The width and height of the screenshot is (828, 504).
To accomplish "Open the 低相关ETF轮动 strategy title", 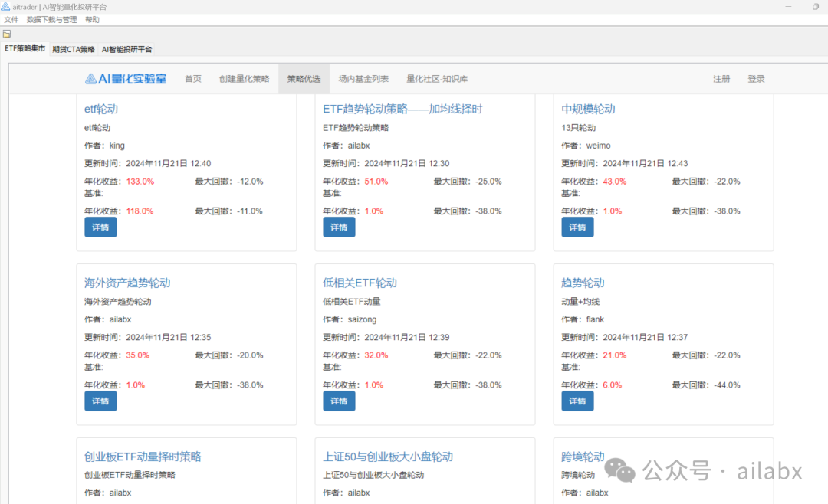I will (x=360, y=283).
